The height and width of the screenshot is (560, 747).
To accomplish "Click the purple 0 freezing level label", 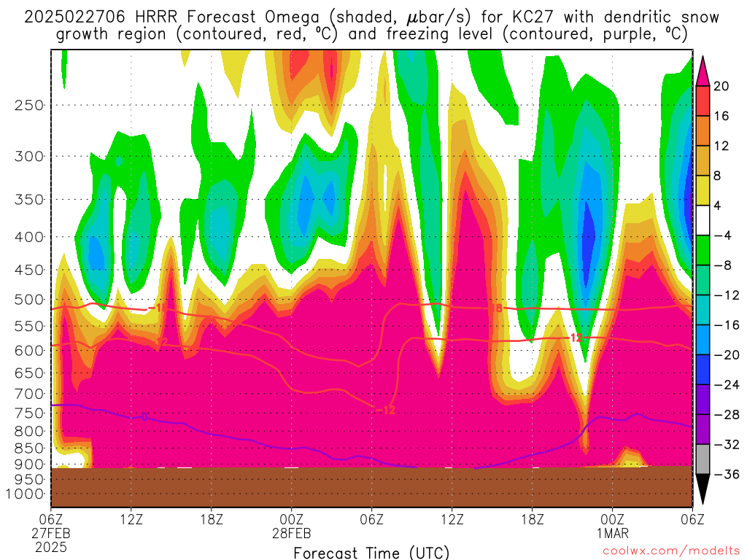I will [x=144, y=417].
